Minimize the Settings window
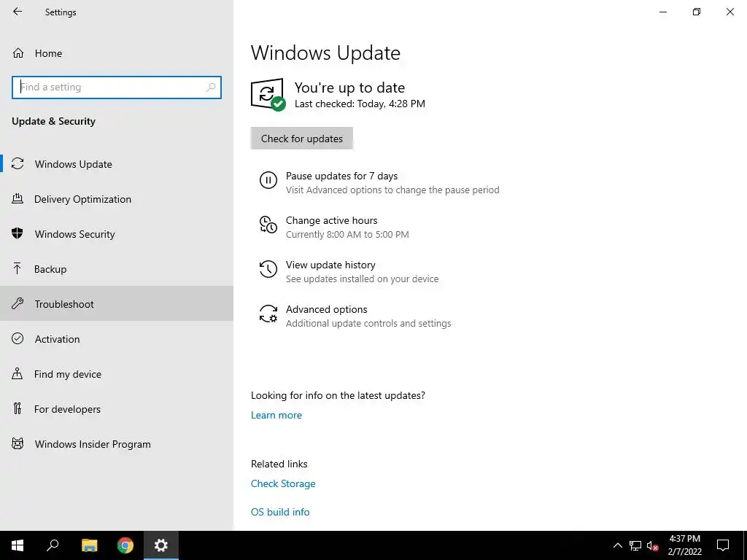747x560 pixels. pos(663,12)
